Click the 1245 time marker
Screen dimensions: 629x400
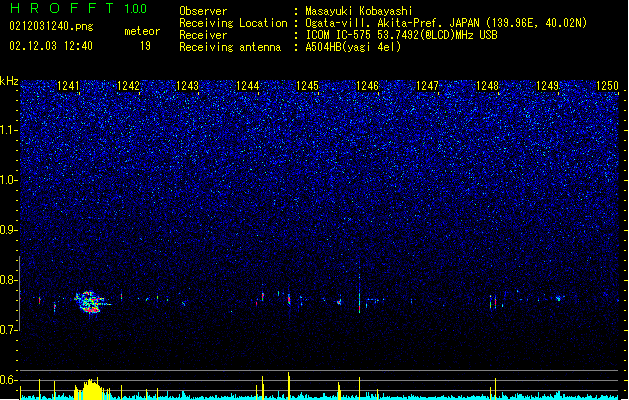307,86
